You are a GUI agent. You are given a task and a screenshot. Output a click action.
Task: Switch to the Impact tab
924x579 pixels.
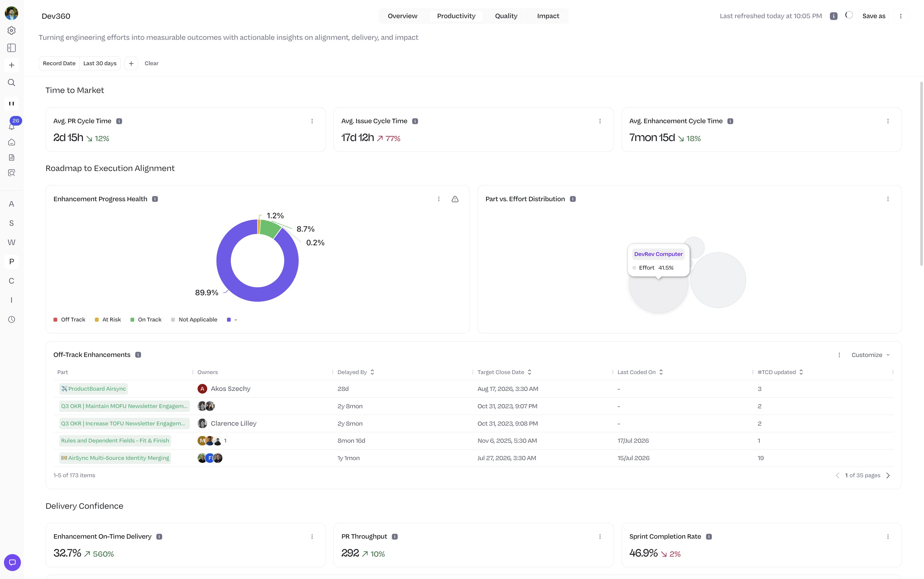pos(548,16)
